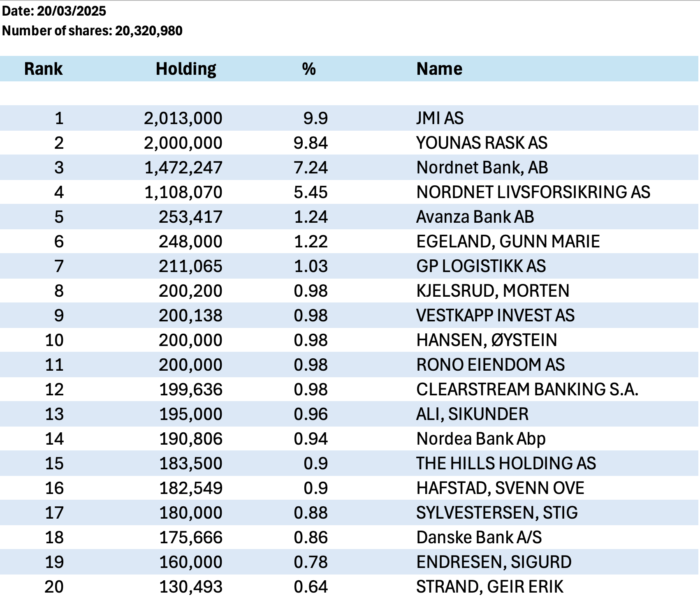This screenshot has height=600, width=700.
Task: Click the Name column header
Action: [x=439, y=69]
